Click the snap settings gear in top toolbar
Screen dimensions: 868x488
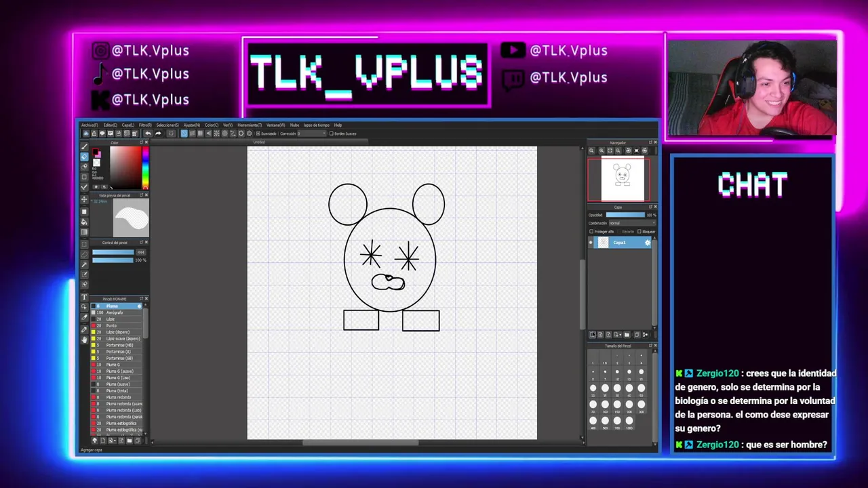[x=250, y=134]
